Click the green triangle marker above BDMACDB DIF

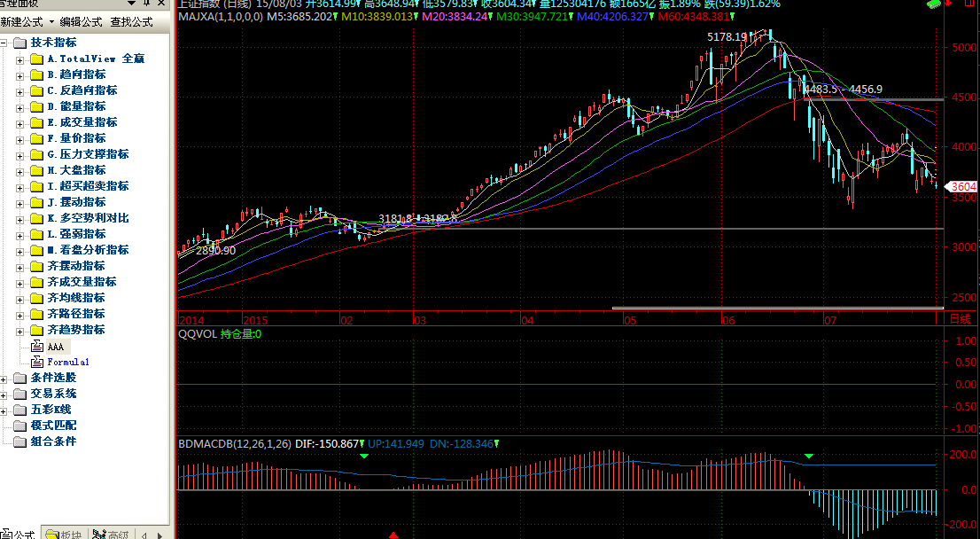[x=364, y=456]
